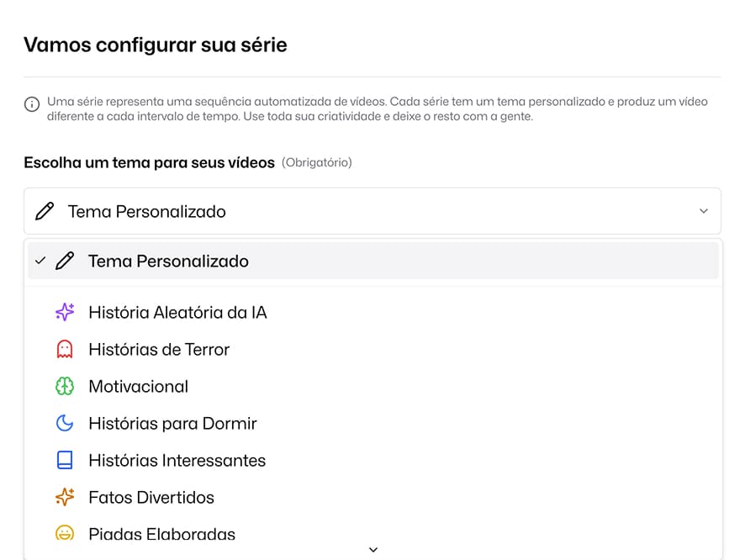
Task: Click the purple sparkle icon for História Aleatória
Action: 65,312
